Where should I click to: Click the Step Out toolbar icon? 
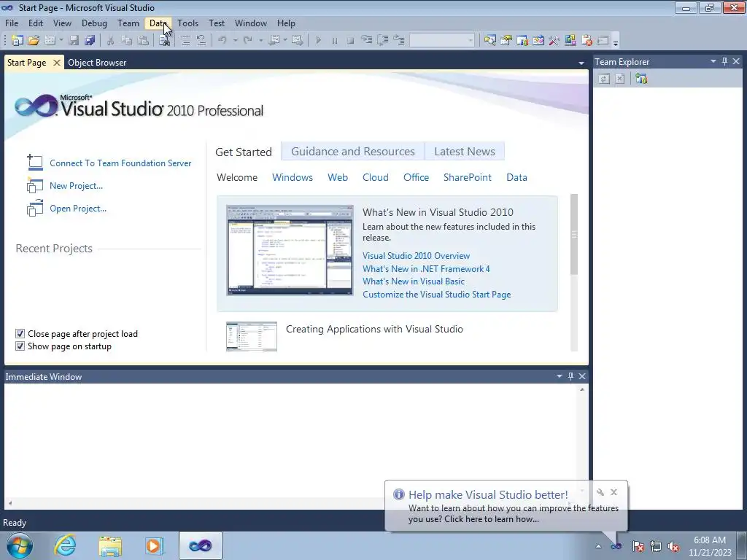tap(399, 41)
